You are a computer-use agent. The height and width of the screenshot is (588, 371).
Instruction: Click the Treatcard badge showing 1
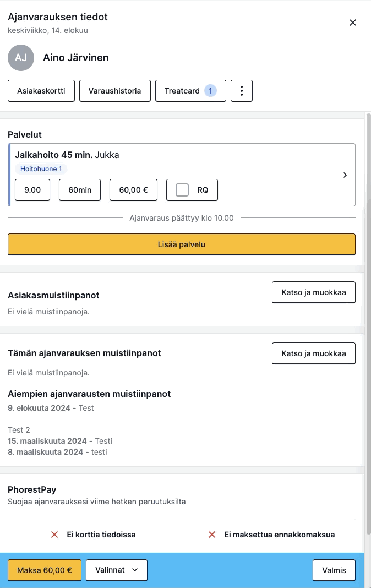(210, 91)
